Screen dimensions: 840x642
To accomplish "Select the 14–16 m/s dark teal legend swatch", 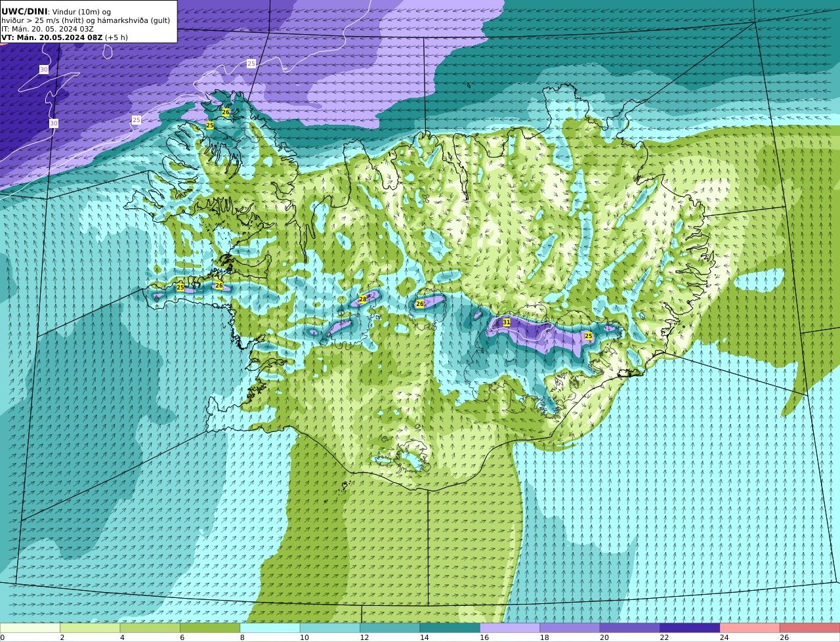I will tap(450, 628).
